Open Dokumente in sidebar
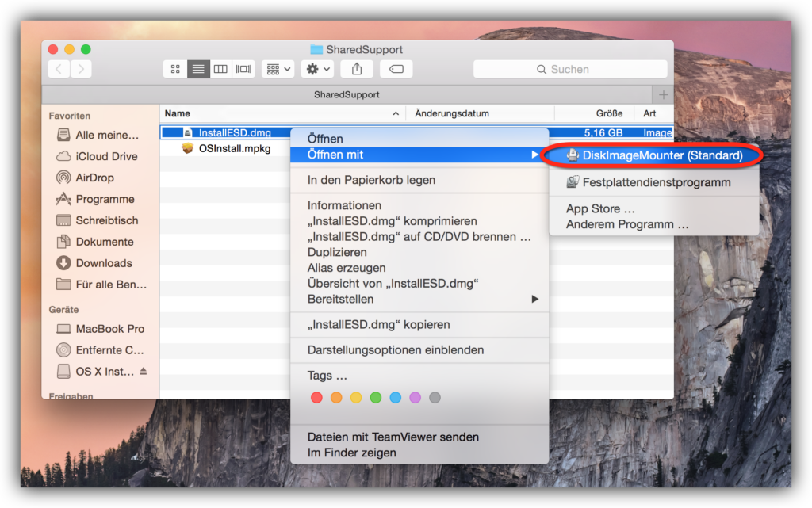The height and width of the screenshot is (508, 812). 95,242
